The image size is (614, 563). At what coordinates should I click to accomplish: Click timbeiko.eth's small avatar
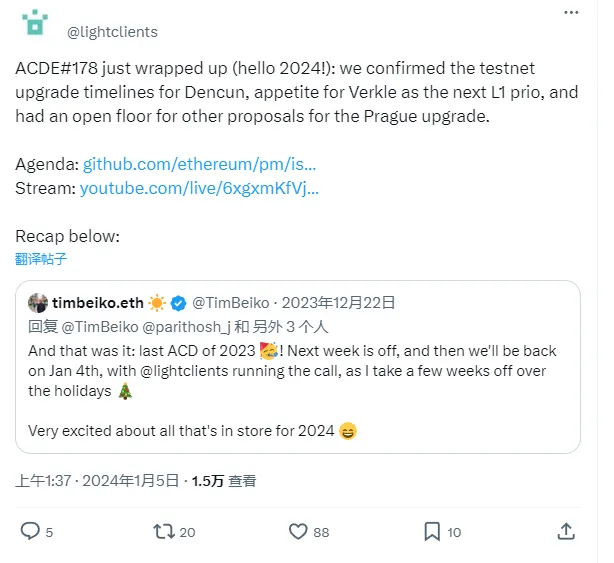[38, 303]
